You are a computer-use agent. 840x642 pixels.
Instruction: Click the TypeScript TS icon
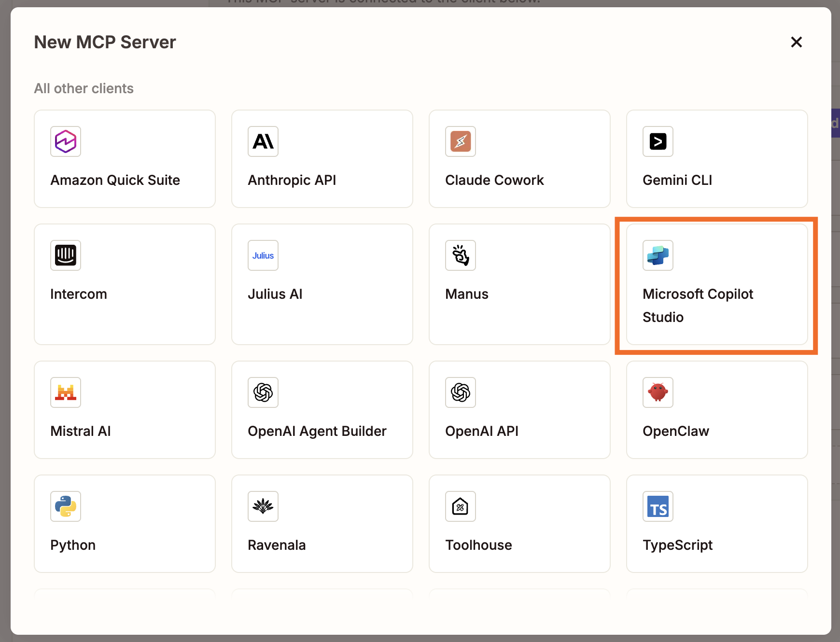coord(658,506)
